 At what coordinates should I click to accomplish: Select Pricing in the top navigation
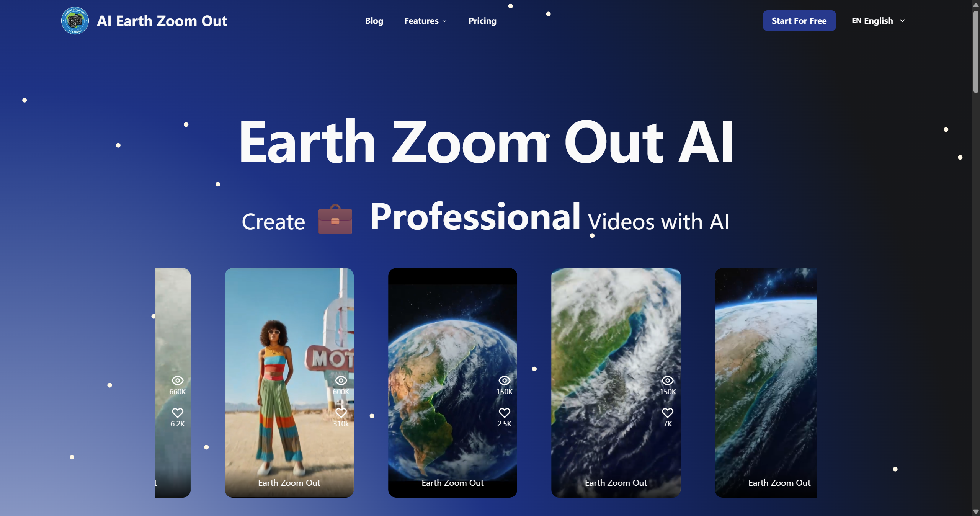click(482, 21)
